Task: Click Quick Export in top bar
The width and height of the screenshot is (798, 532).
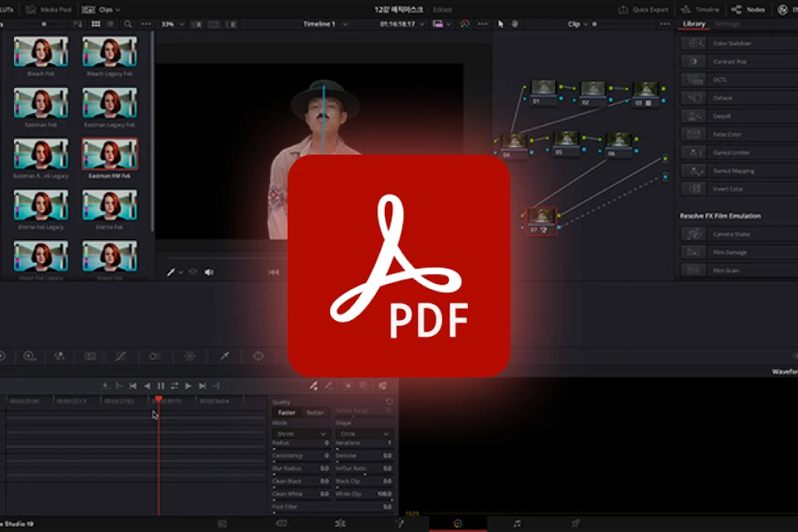Action: point(643,9)
